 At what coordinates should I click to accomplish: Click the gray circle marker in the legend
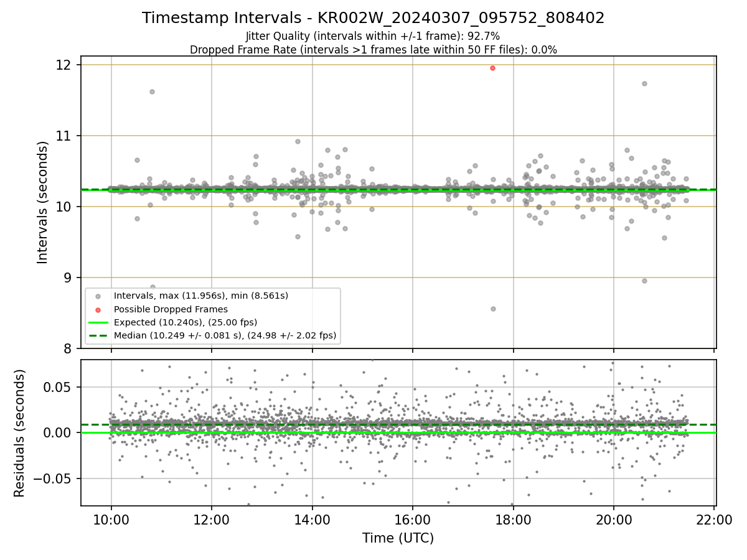point(98,296)
